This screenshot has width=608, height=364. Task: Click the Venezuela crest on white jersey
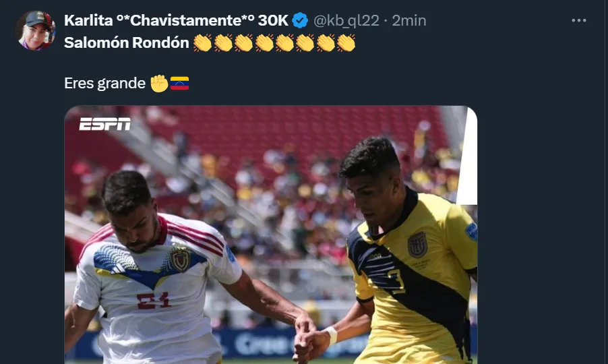(x=181, y=259)
